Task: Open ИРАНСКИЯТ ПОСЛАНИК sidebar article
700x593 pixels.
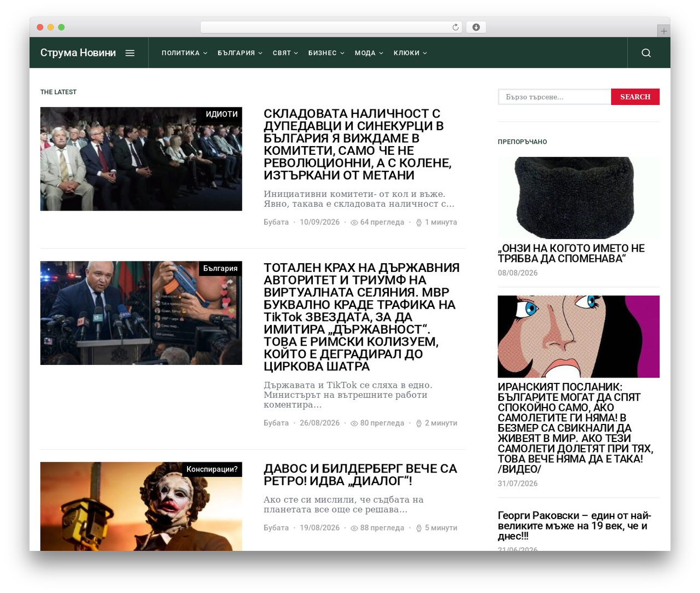Action: [x=575, y=428]
